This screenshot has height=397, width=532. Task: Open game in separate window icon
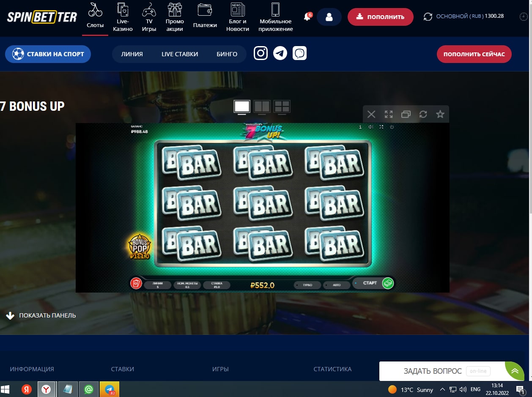(406, 114)
